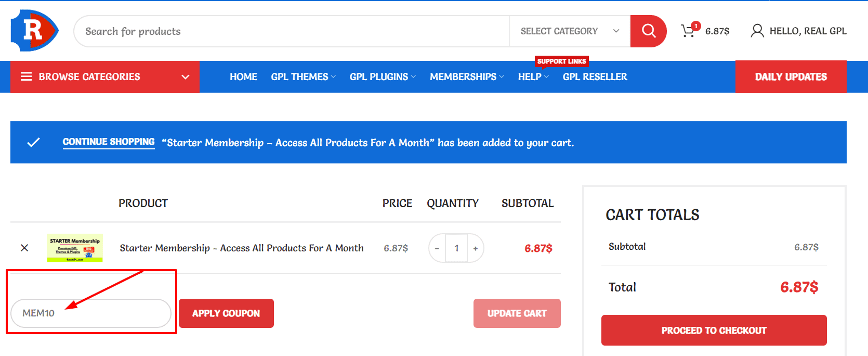The height and width of the screenshot is (356, 868).
Task: Increase quantity with the plus button
Action: (x=475, y=248)
